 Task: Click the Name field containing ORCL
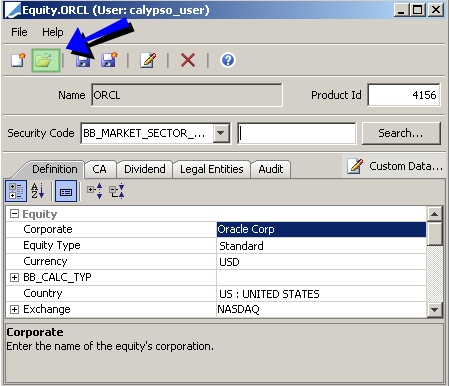187,95
